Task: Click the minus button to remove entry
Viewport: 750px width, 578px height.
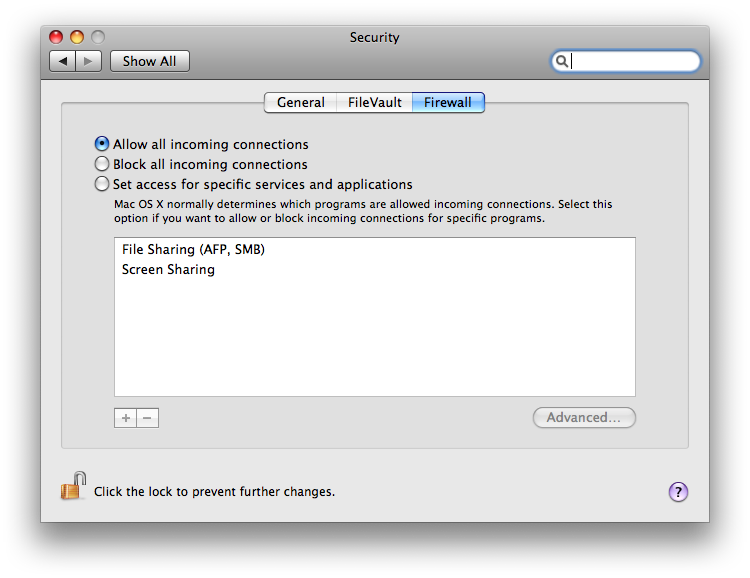Action: click(x=148, y=418)
